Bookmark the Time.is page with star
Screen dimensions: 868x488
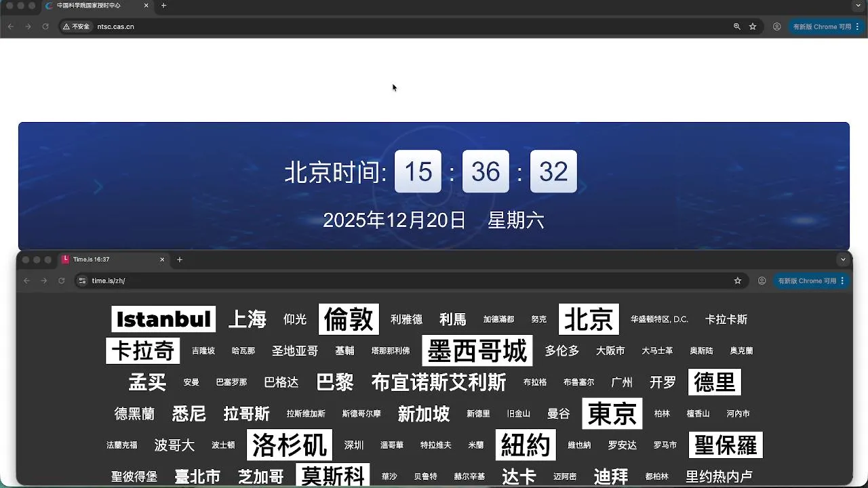[x=738, y=281]
